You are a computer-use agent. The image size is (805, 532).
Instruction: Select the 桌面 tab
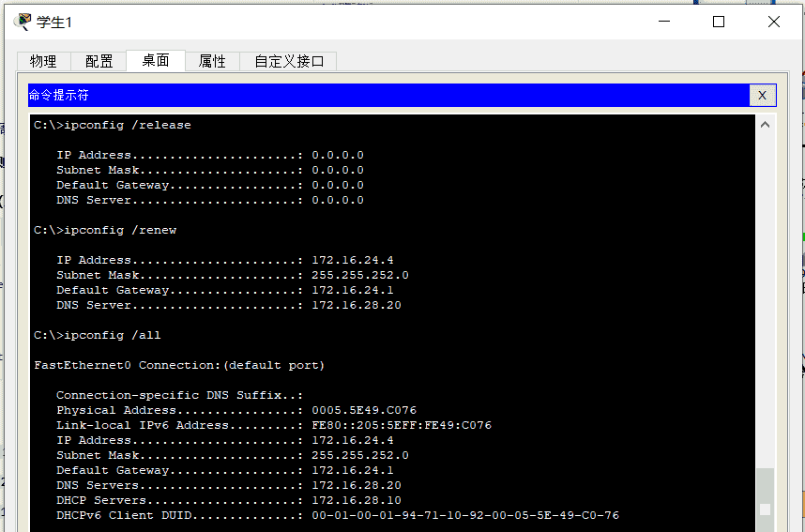click(156, 61)
